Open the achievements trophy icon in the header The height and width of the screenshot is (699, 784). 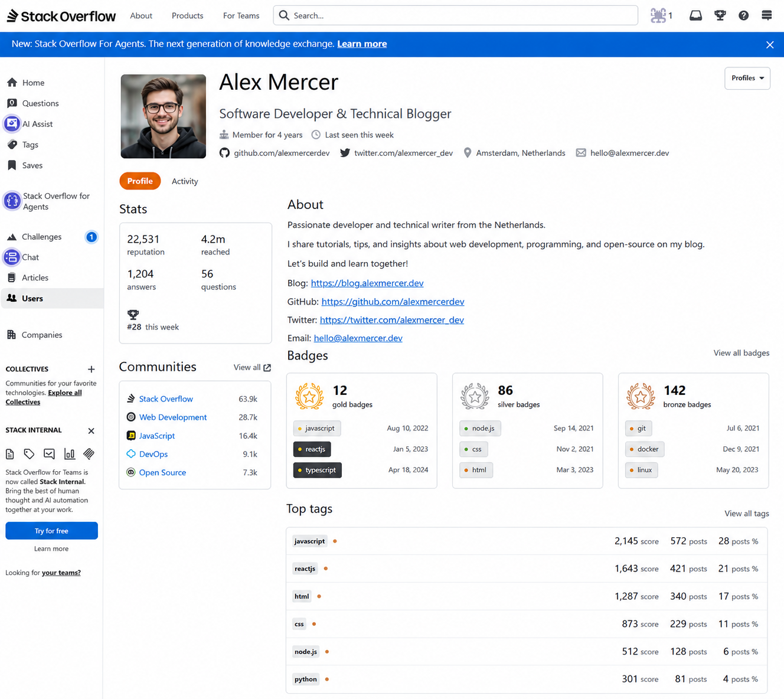click(x=720, y=15)
